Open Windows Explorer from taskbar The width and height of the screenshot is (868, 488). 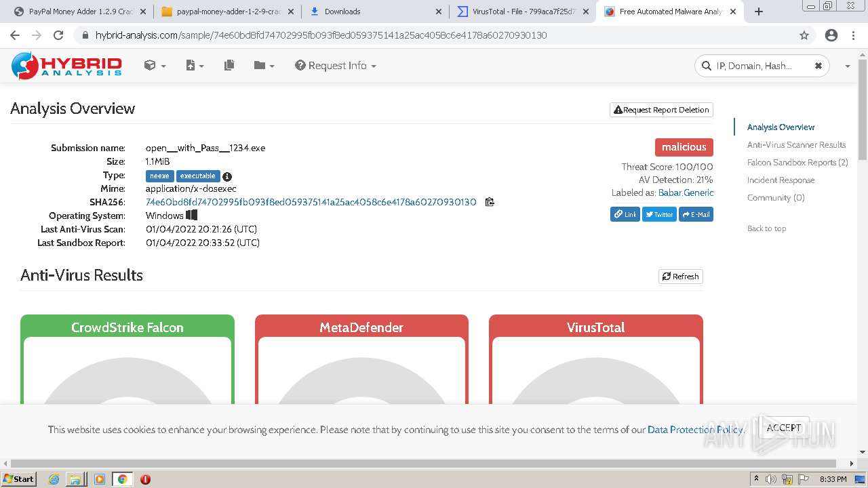75,479
